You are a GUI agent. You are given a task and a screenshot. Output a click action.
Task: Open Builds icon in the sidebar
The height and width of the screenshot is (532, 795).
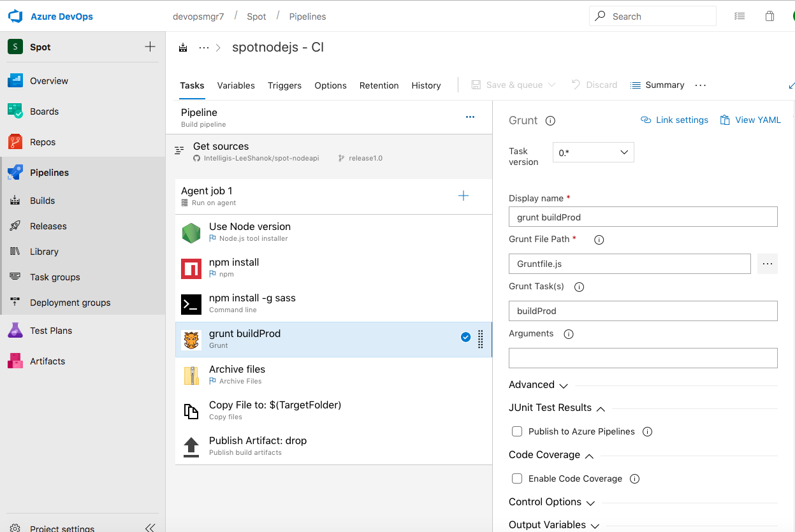pos(16,201)
